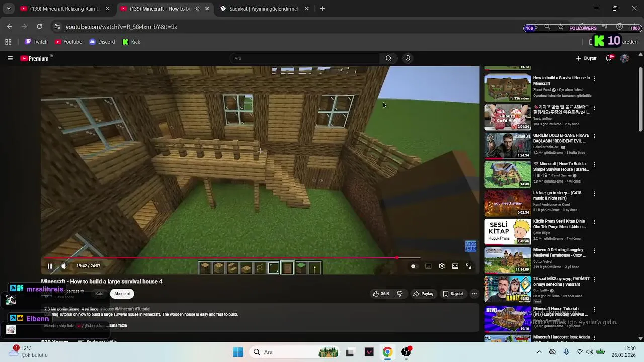Click the Abone ol subscribe button
The image size is (644, 362).
point(122,294)
